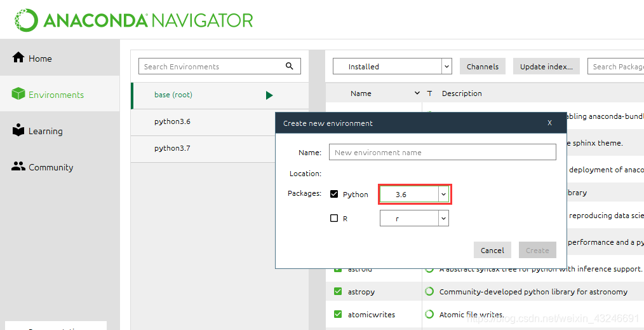Click the Community people icon
The image size is (644, 330).
pos(18,166)
